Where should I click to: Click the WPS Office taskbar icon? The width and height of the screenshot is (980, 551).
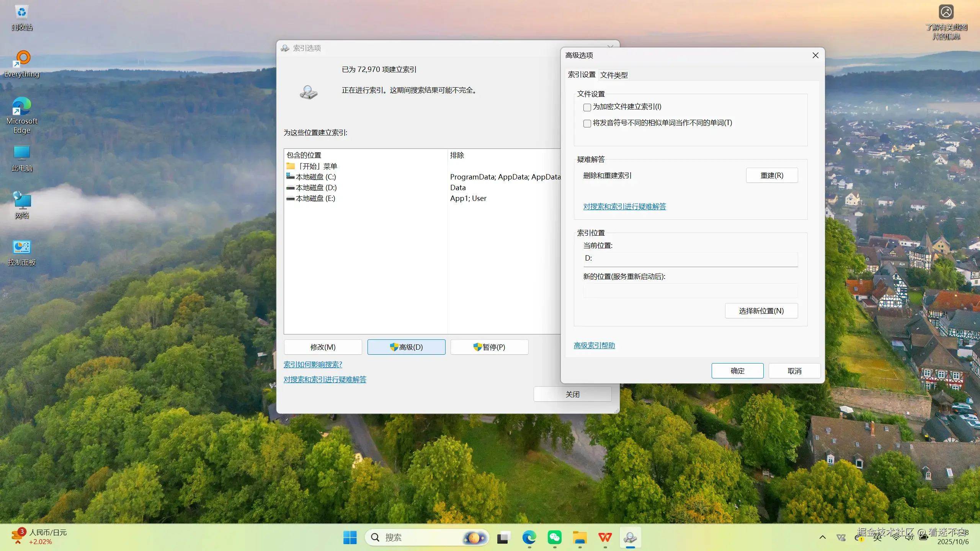(x=605, y=538)
